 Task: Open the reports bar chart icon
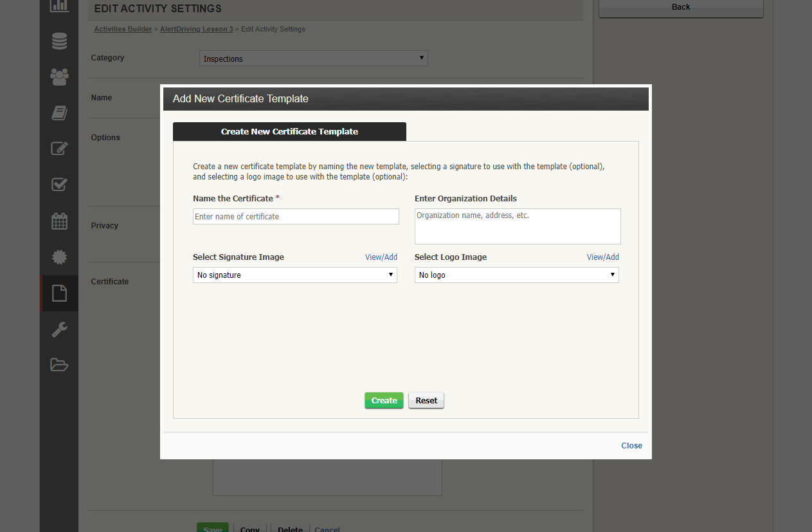pos(59,6)
